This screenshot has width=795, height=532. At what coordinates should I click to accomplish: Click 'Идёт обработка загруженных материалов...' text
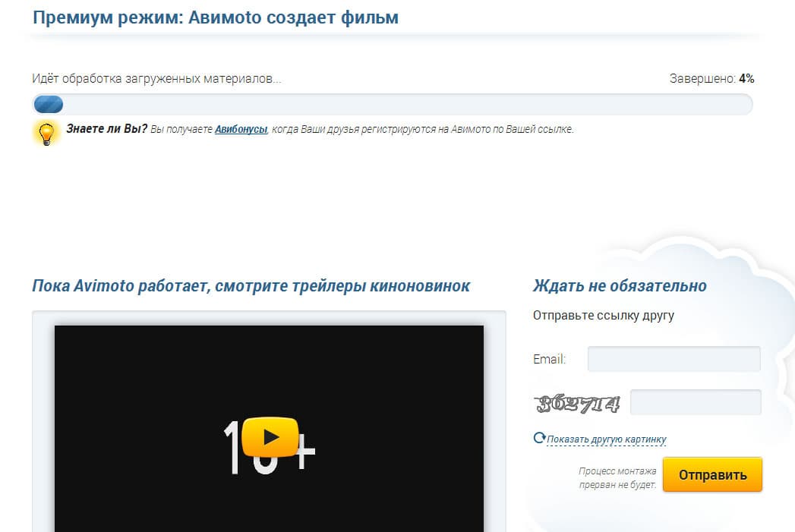[x=156, y=78]
